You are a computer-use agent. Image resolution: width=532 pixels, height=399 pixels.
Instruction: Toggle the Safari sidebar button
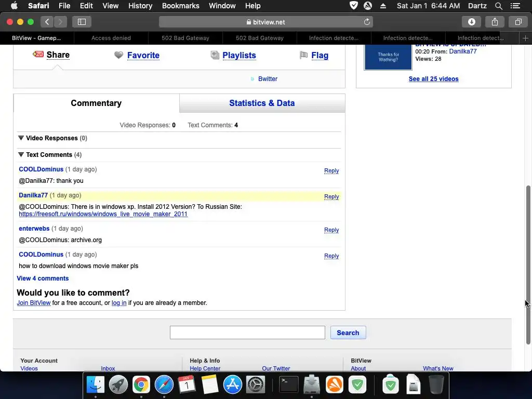pyautogui.click(x=82, y=22)
